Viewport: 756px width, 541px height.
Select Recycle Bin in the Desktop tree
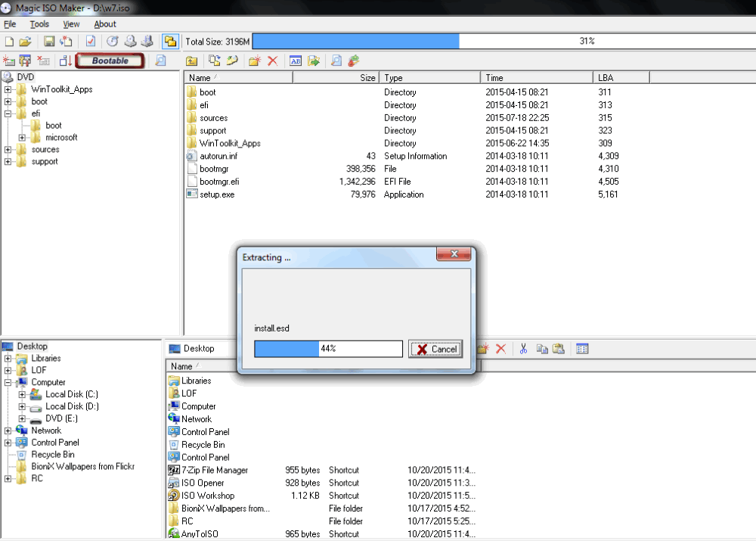(x=53, y=455)
